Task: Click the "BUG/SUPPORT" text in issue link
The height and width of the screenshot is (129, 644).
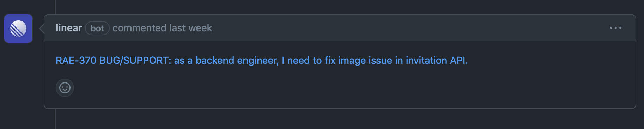Action: coord(135,61)
